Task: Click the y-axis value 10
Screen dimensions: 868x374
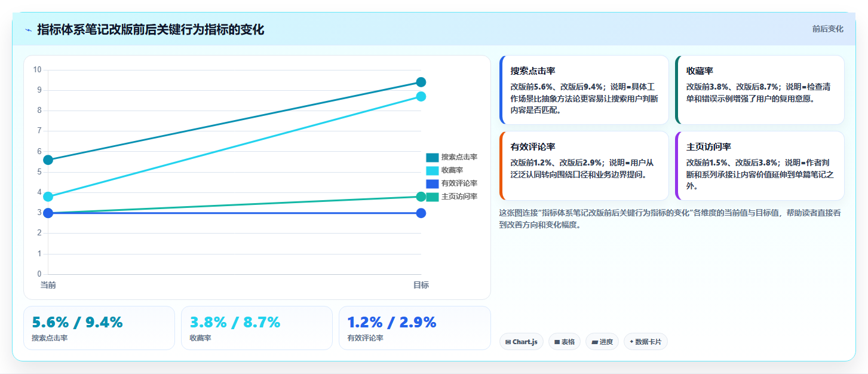Action: (37, 70)
